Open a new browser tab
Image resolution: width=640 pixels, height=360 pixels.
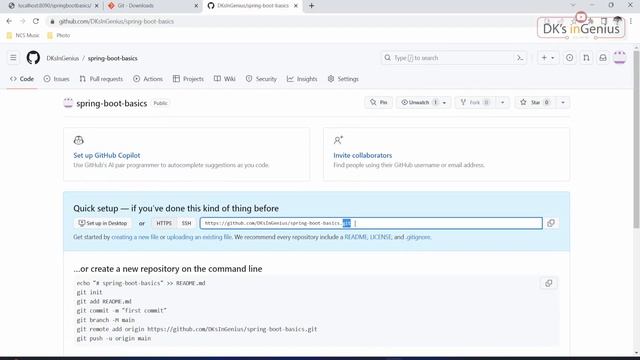pos(311,6)
